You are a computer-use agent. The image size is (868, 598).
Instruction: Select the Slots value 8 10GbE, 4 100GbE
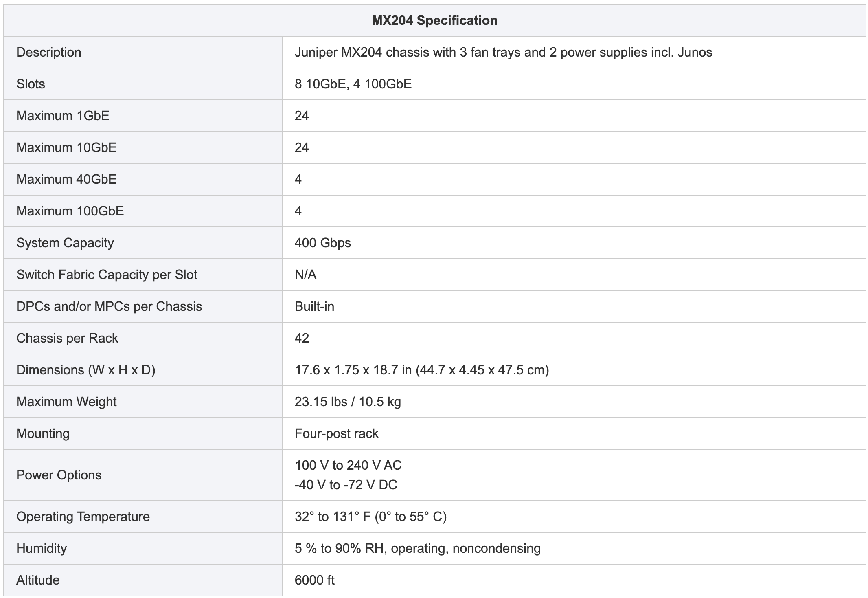click(353, 84)
